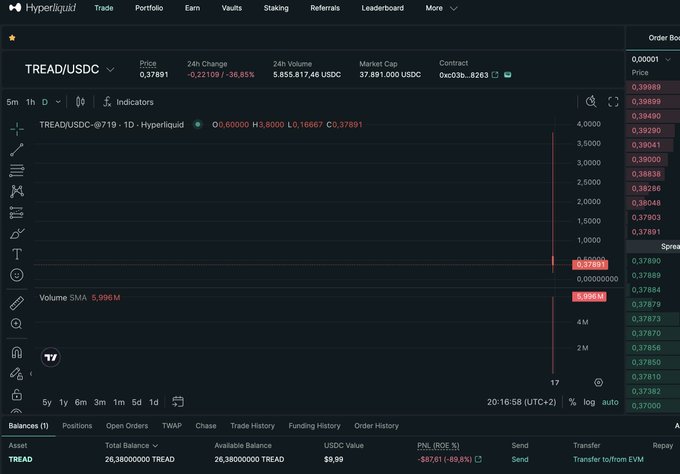Screen dimensions: 680x474
Task: Toggle lock all drawing tools
Action: 17,395
